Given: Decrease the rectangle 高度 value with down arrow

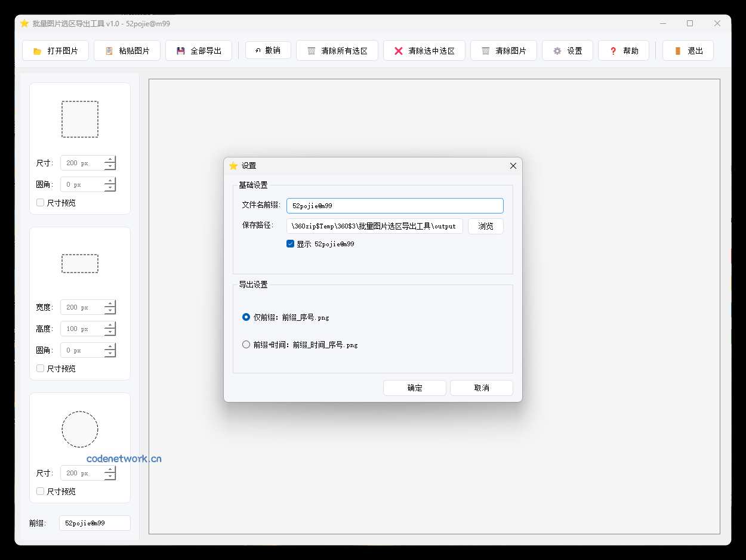Looking at the screenshot, I should (110, 332).
